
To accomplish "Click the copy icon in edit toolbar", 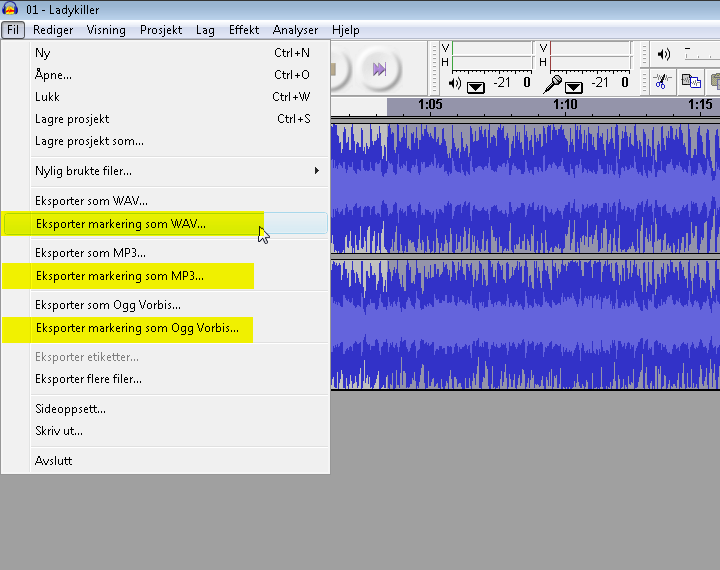I will [690, 82].
